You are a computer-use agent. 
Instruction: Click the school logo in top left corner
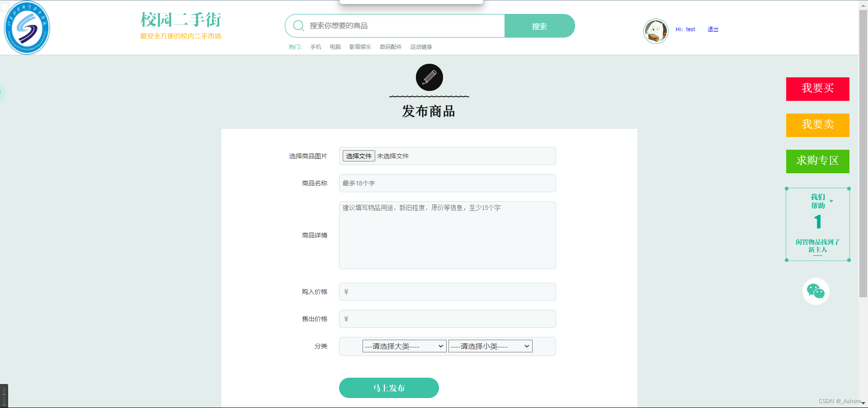pos(27,27)
